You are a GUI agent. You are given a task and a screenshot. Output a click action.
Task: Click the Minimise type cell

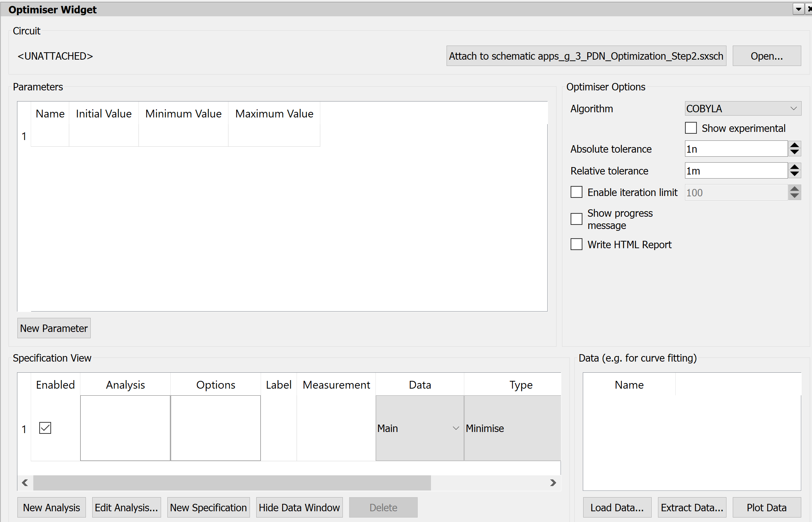(x=512, y=428)
